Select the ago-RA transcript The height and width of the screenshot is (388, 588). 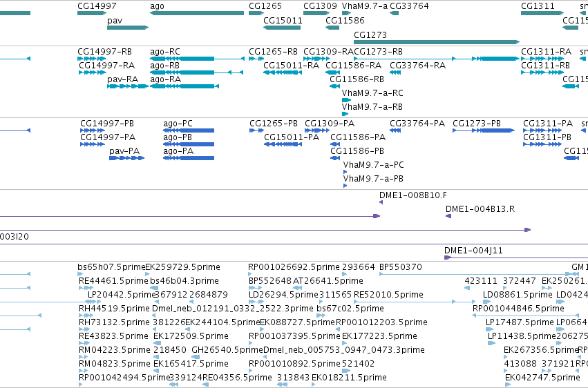click(x=184, y=86)
